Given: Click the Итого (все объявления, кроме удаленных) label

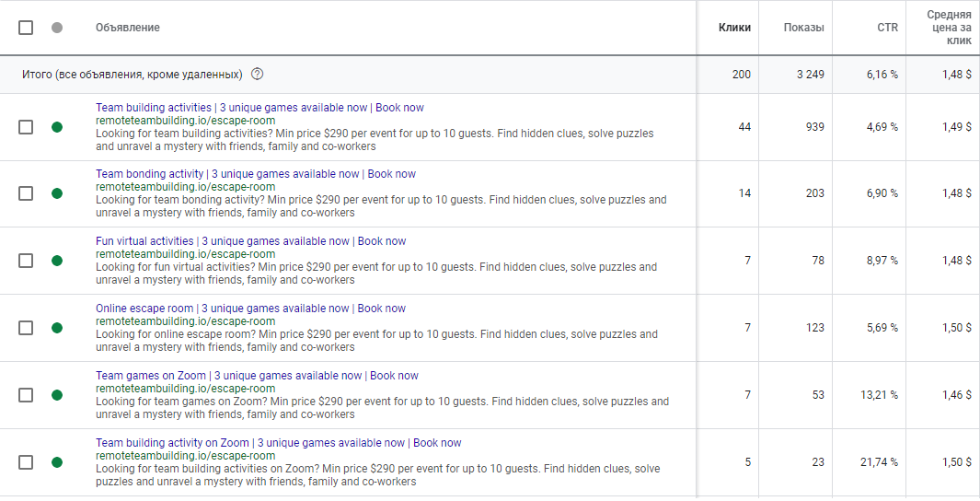Looking at the screenshot, I should click(x=132, y=75).
